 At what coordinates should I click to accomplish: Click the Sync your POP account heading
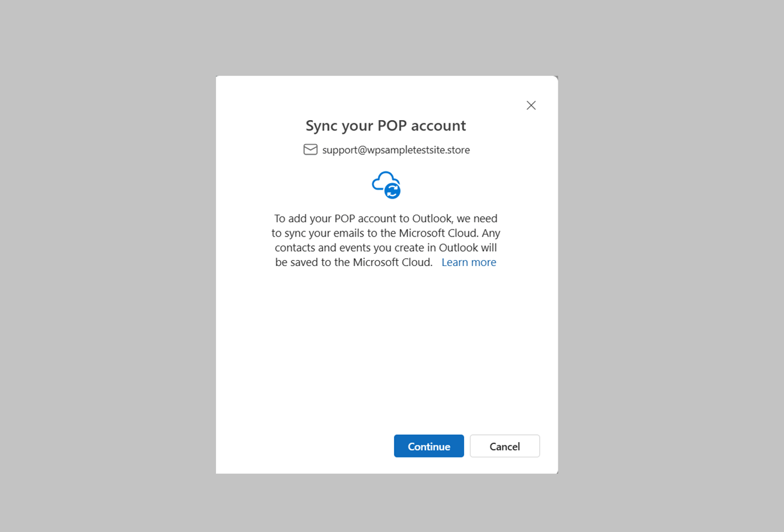[x=386, y=125]
